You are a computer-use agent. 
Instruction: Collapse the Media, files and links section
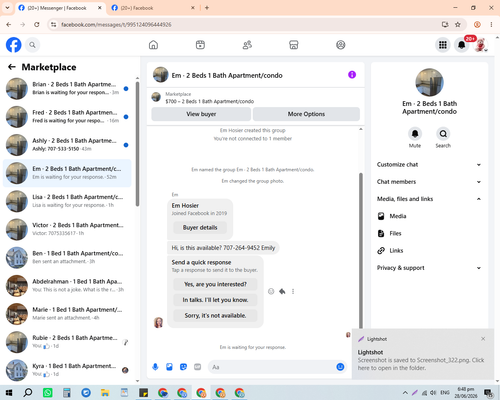pos(429,199)
